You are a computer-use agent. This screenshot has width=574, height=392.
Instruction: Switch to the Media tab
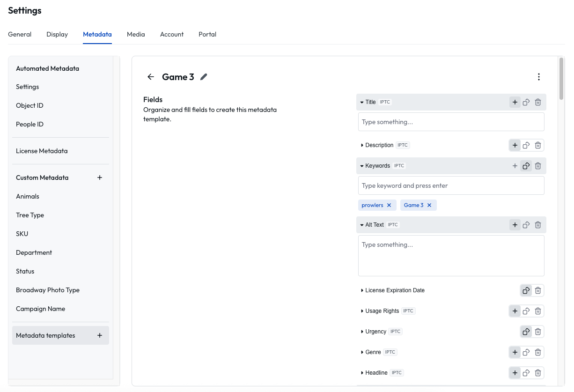click(136, 34)
